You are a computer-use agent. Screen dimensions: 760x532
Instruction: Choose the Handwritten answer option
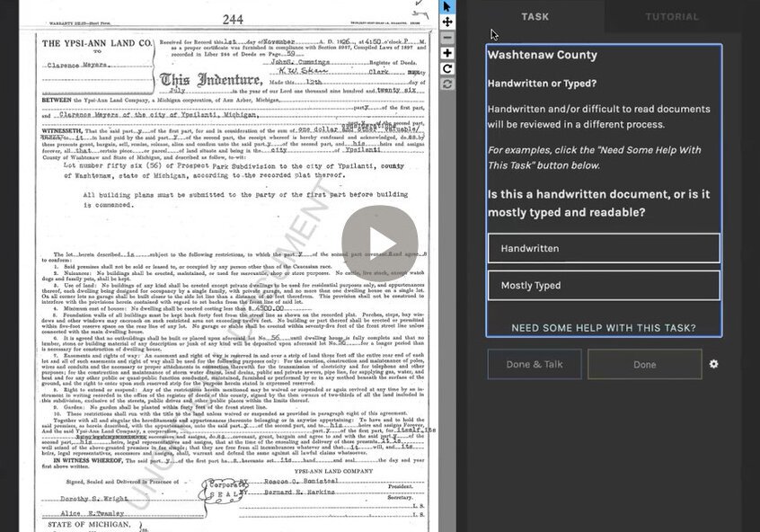603,248
